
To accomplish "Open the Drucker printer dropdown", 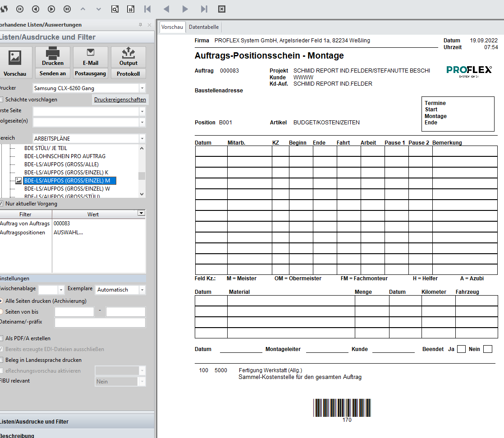I will coord(142,88).
